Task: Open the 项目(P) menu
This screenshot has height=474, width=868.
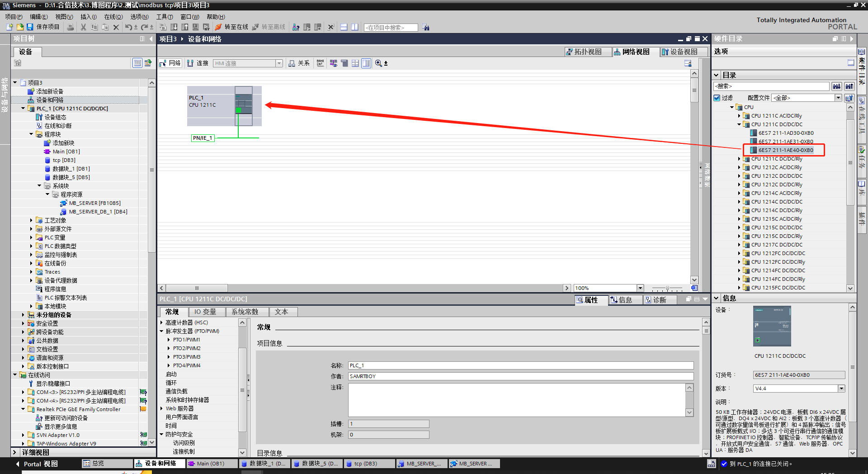Action: [14, 17]
